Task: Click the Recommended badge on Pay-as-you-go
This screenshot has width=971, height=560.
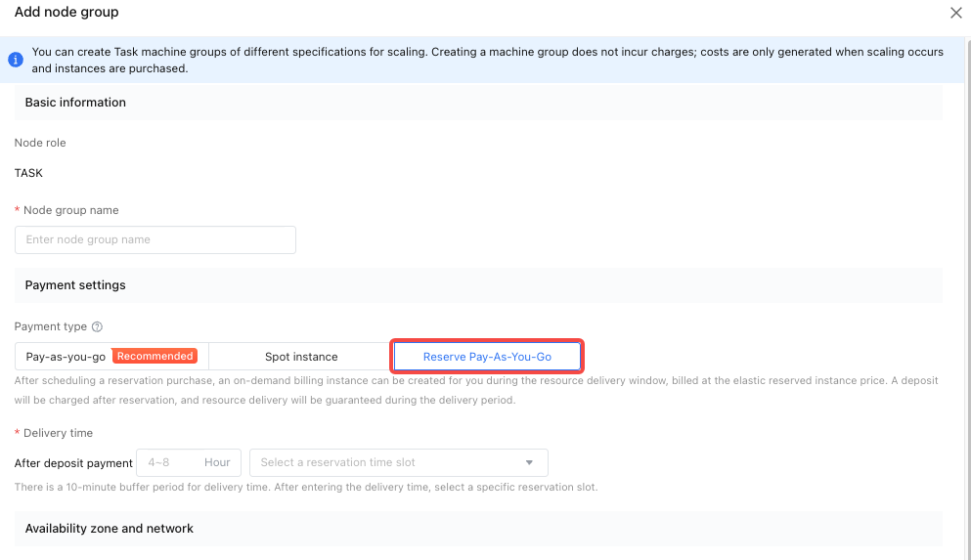Action: (x=154, y=357)
